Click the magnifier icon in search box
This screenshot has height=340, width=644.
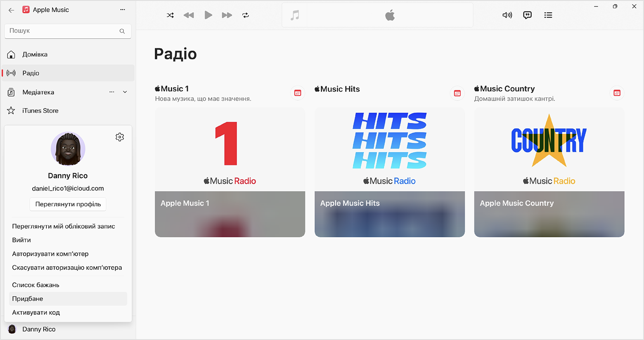click(122, 31)
